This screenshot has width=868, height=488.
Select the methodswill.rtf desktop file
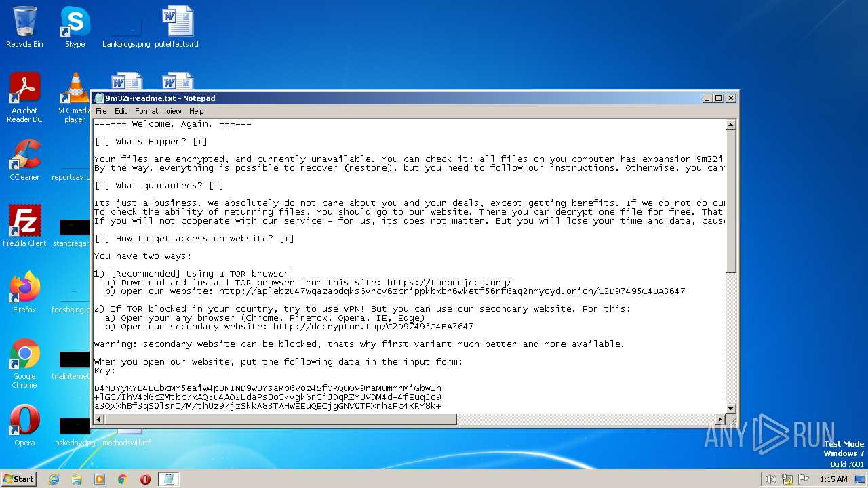127,436
